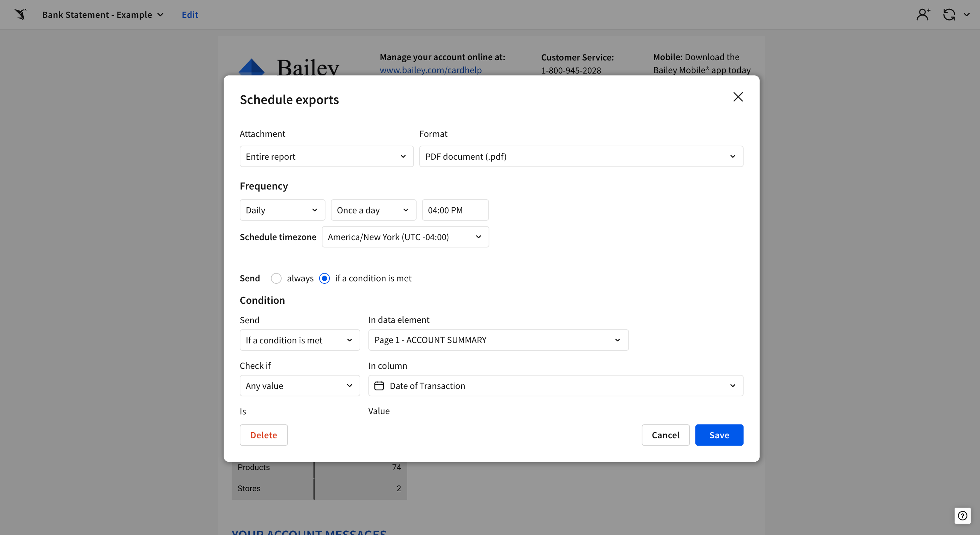Open the www.bailey.com/cardhelp link

[x=431, y=70]
